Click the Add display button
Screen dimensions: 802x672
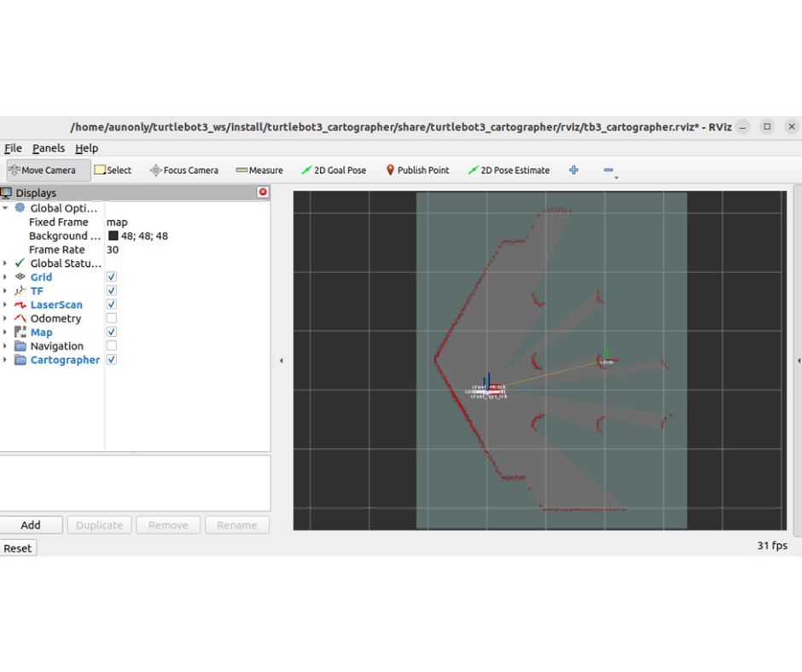point(31,525)
